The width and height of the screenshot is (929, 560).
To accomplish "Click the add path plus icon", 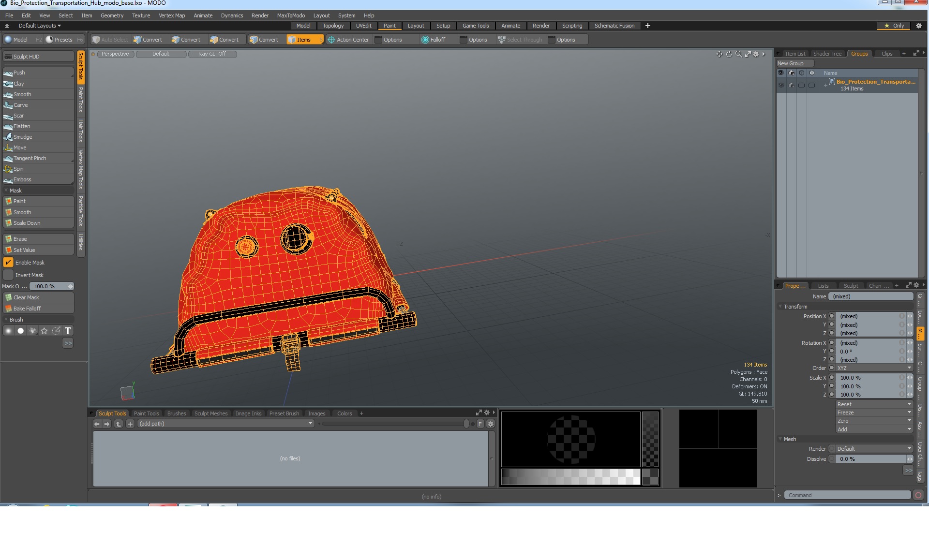I will (130, 424).
